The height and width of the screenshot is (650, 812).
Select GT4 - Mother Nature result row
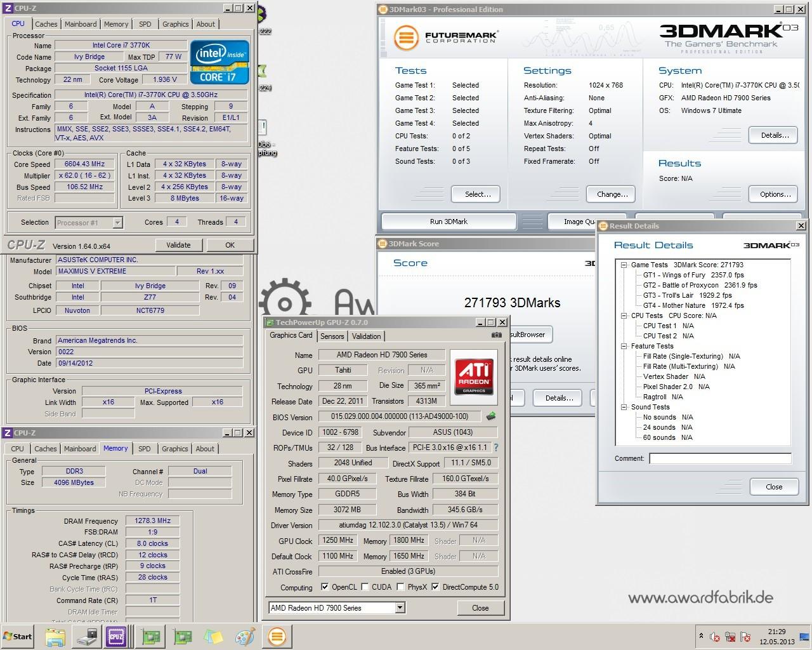[693, 305]
